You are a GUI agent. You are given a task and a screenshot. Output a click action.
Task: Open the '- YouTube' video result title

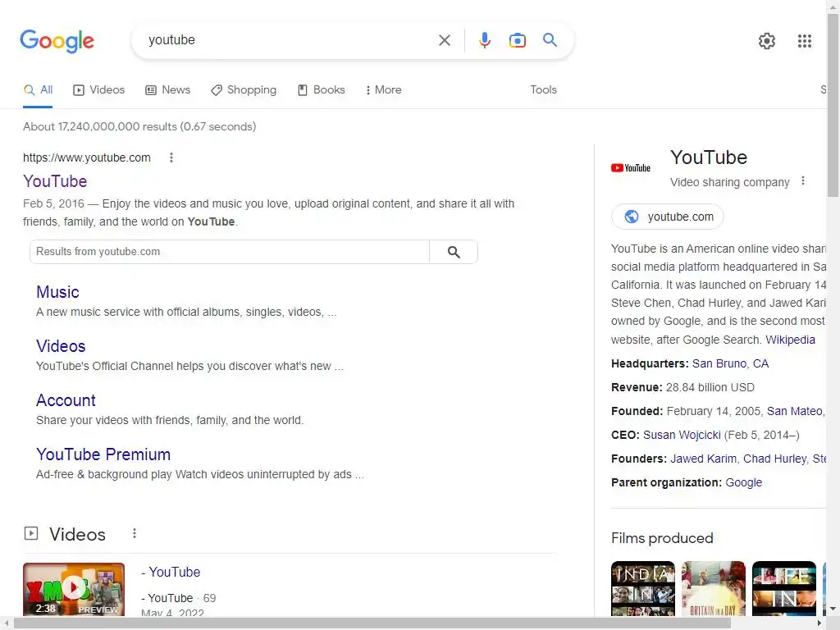pos(171,572)
